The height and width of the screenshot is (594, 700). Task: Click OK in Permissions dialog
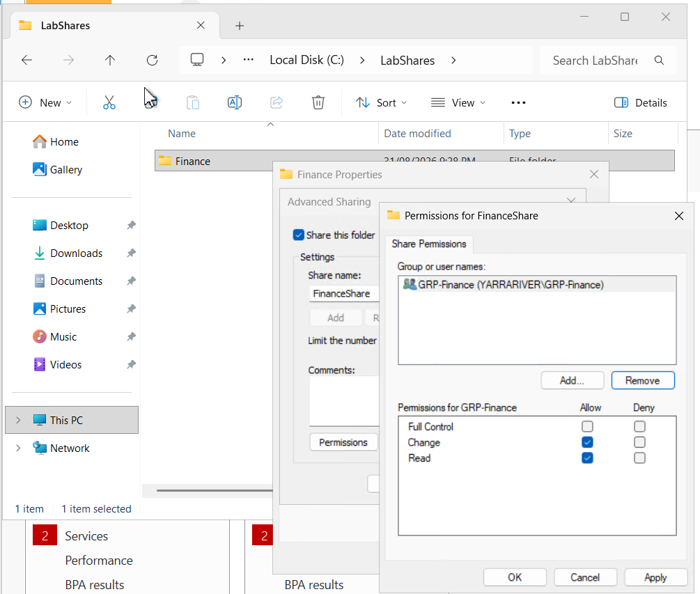click(x=515, y=577)
